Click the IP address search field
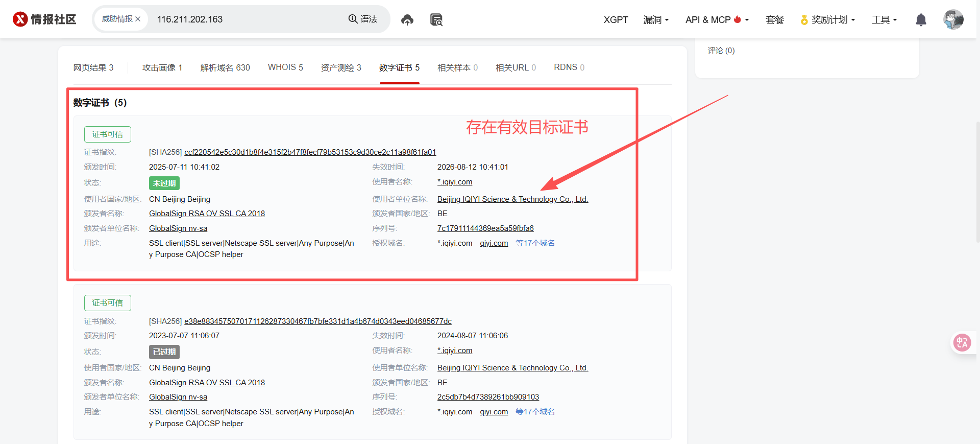 tap(245, 19)
